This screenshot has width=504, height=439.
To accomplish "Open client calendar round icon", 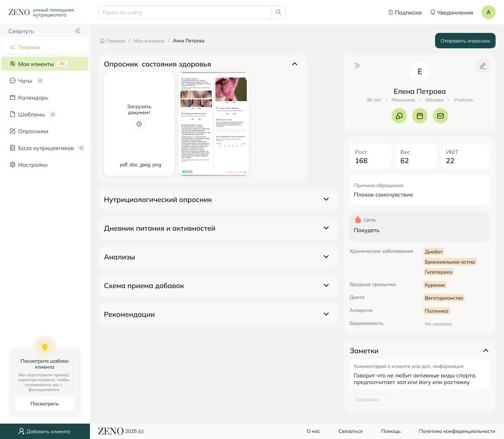I will [420, 116].
